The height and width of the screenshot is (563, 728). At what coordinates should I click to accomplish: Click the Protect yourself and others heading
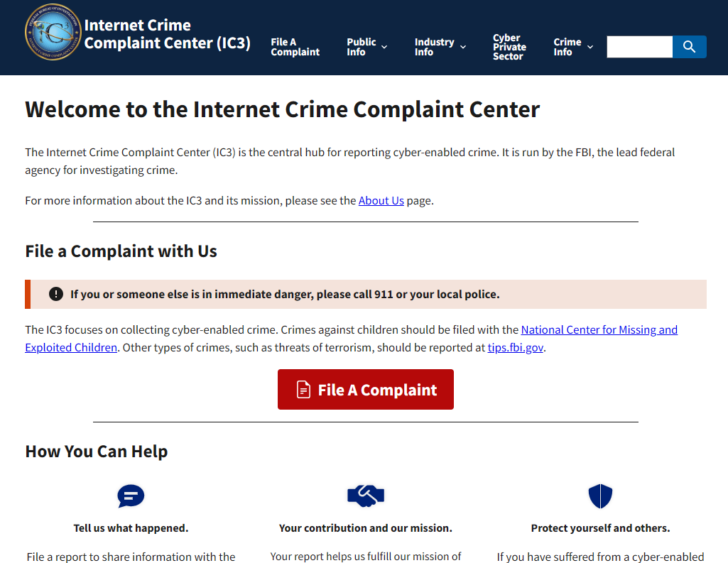click(600, 528)
